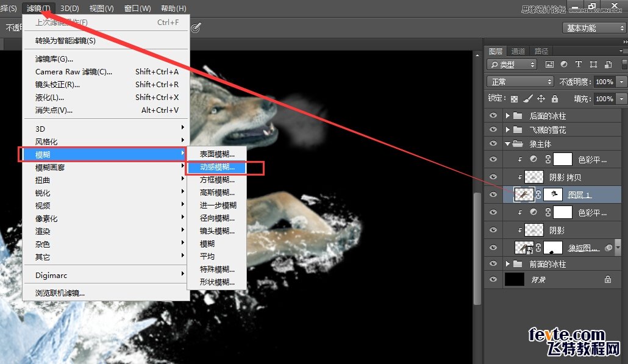Hide the 飞溅的雪花 group
This screenshot has width=628, height=364.
coord(493,129)
